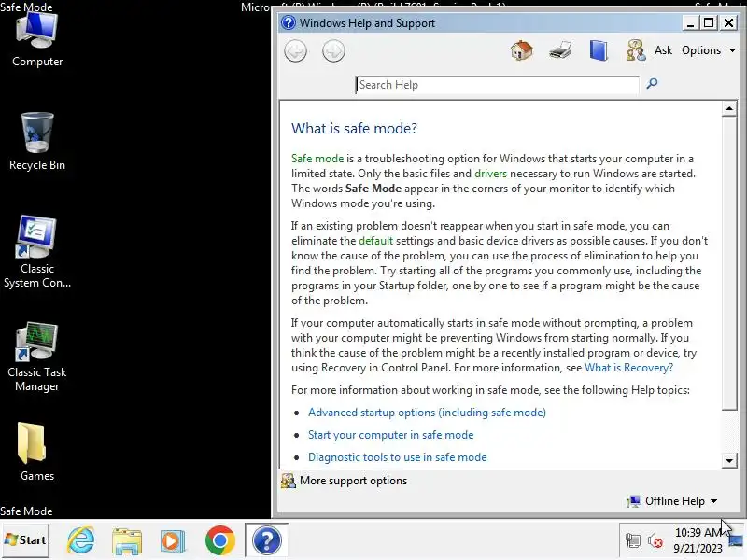Screen dimensions: 747x560
Task: Open the green default definition link
Action: (376, 241)
